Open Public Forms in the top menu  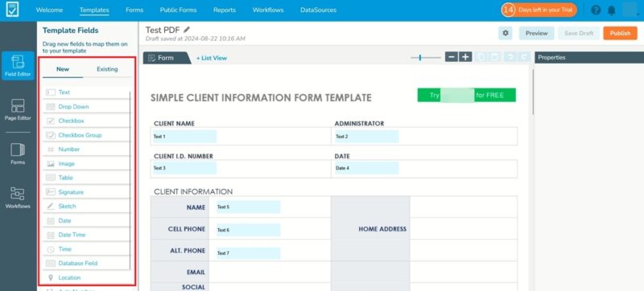pos(178,10)
